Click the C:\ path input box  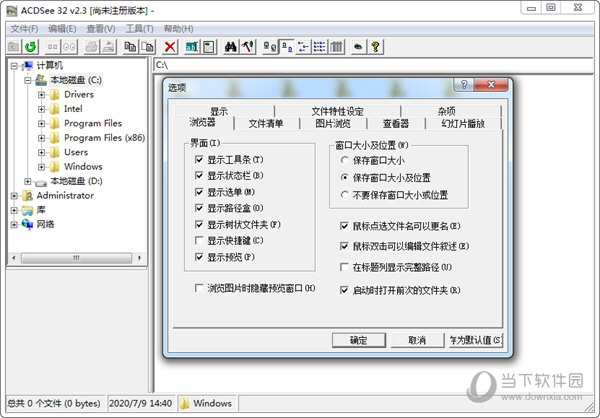pyautogui.click(x=373, y=65)
